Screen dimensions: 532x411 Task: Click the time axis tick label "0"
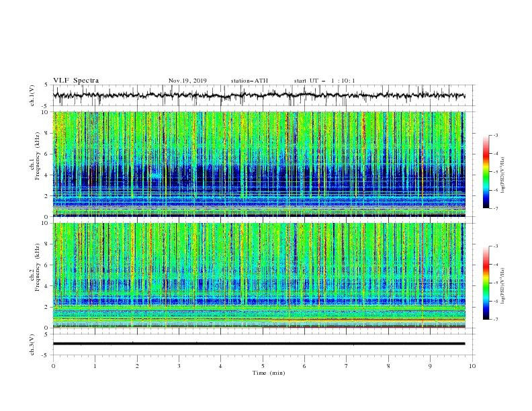pos(53,366)
